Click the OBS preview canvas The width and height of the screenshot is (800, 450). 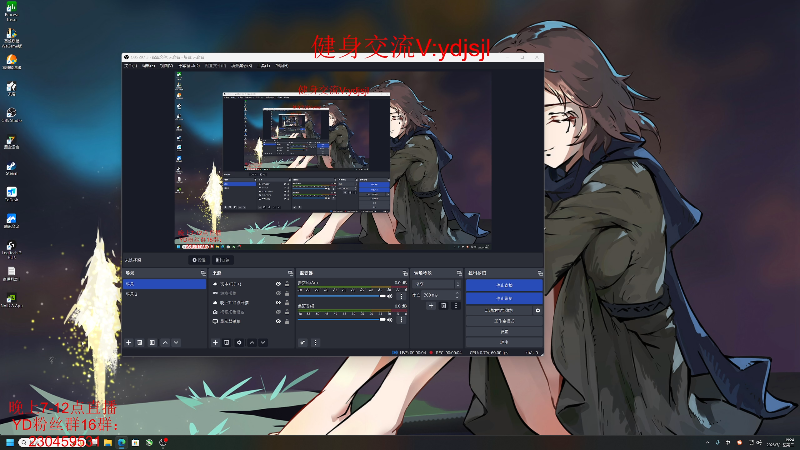click(333, 160)
